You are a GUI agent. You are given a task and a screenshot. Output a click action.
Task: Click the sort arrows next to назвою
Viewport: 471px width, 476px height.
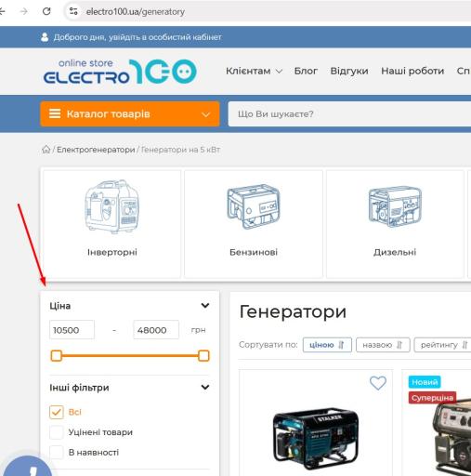pos(399,345)
